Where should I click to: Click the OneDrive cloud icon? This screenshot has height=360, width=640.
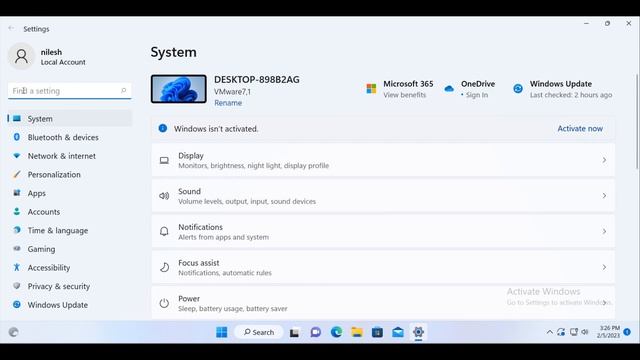[449, 89]
